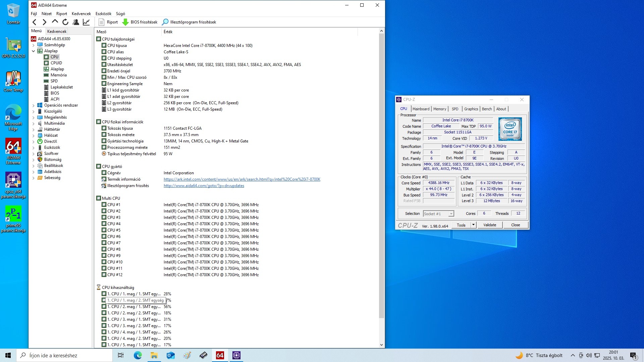Switch to the Kedvencek sidebar tab
Viewport: 644px width, 362px height.
click(57, 31)
